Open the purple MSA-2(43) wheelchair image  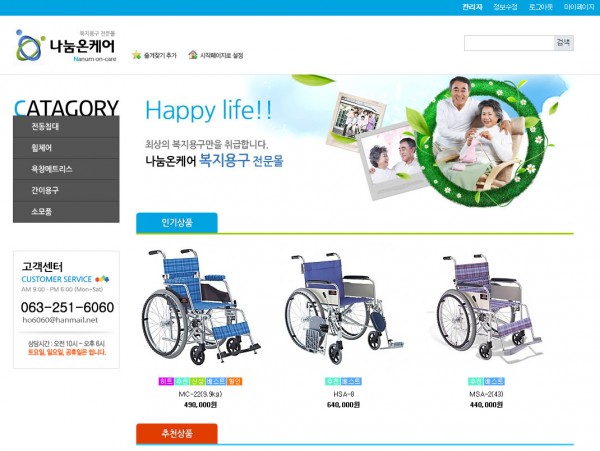pos(485,308)
